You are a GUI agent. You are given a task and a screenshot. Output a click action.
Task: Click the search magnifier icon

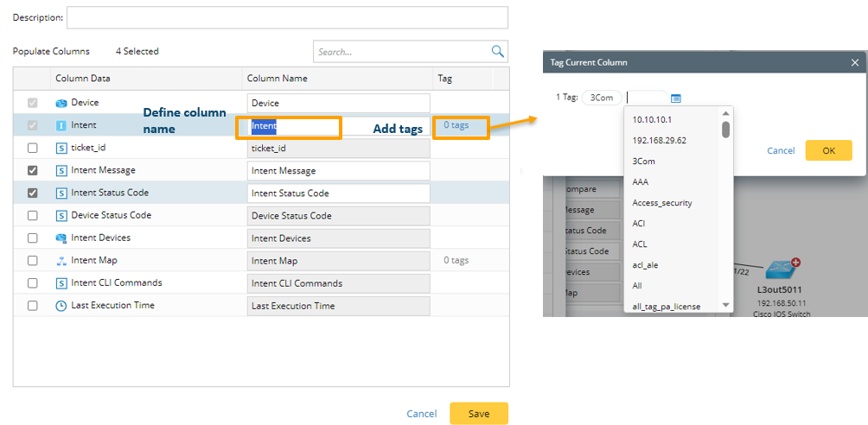(x=497, y=52)
